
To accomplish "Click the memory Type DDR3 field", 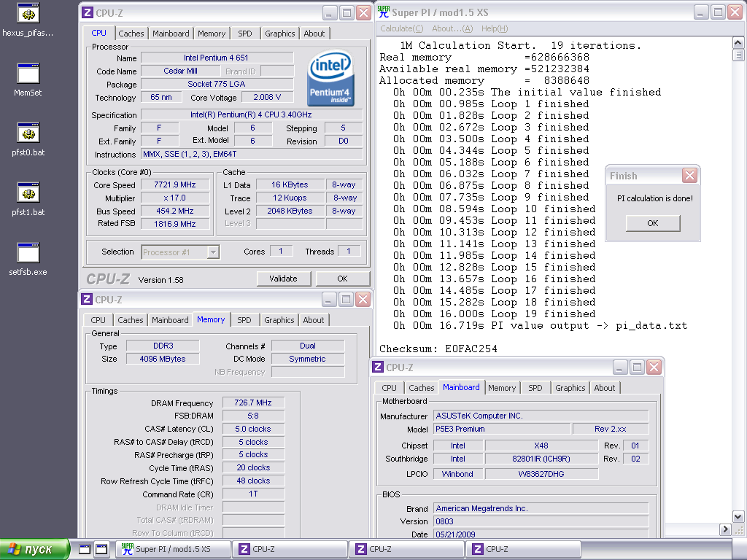I will click(163, 346).
